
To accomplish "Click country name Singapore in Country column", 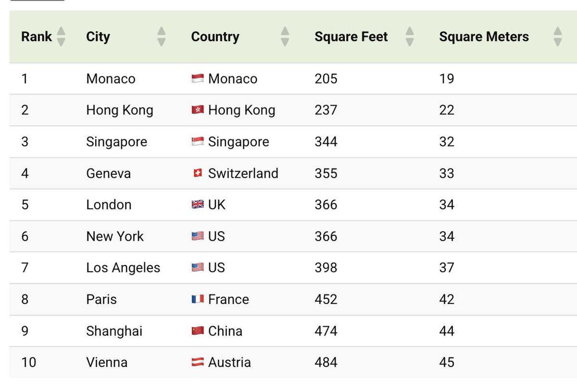I will pos(239,142).
